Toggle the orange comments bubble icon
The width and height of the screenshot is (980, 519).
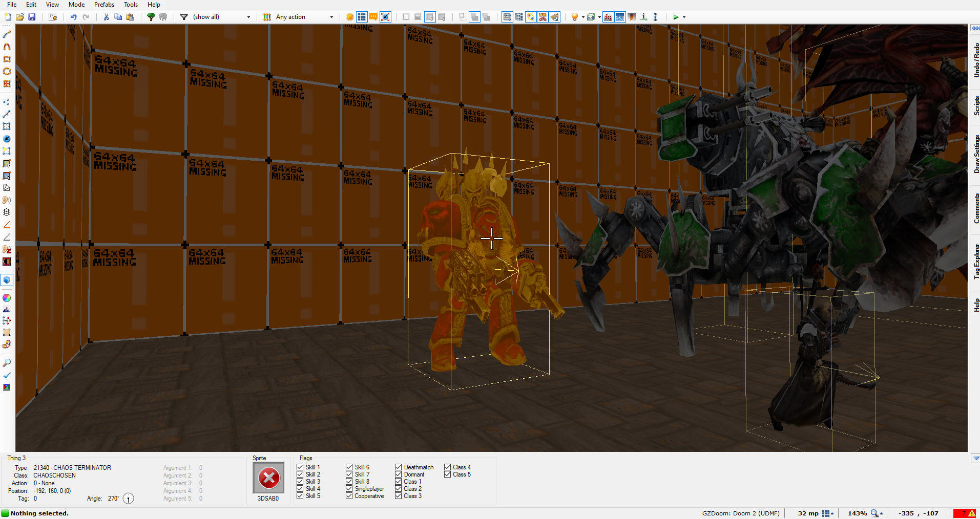point(373,17)
